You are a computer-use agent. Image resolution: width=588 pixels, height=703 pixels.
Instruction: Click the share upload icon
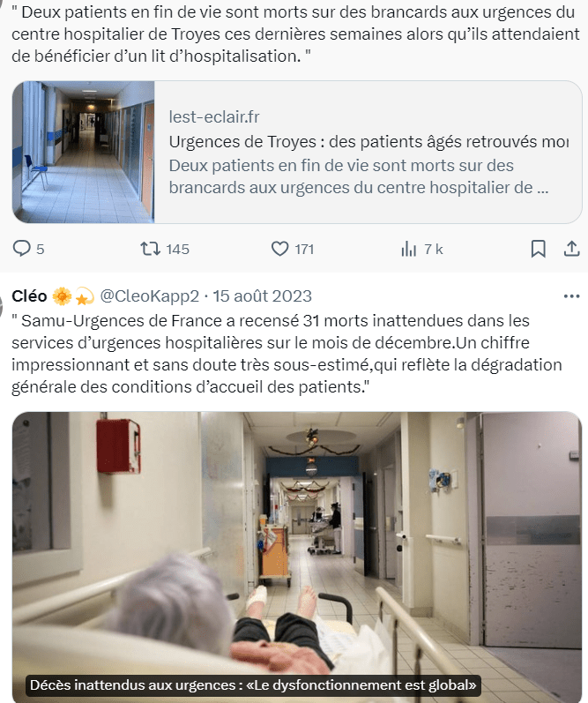(571, 249)
